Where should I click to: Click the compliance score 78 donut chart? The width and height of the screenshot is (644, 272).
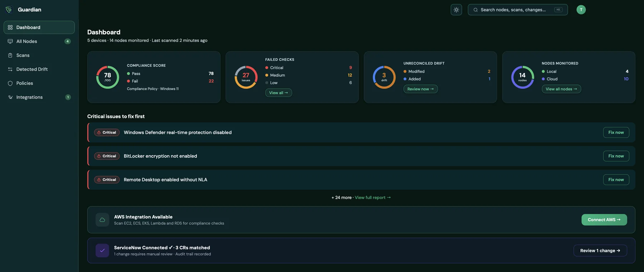(108, 77)
